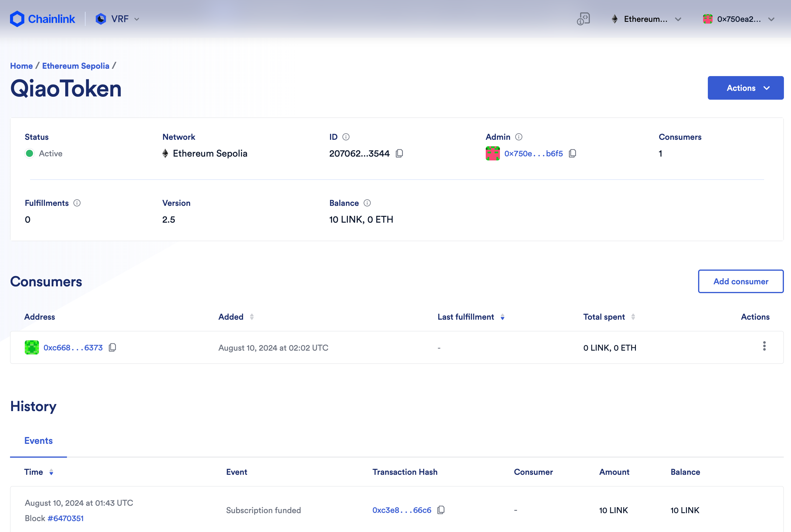Click the VRF cube icon
The height and width of the screenshot is (532, 791).
tap(101, 19)
